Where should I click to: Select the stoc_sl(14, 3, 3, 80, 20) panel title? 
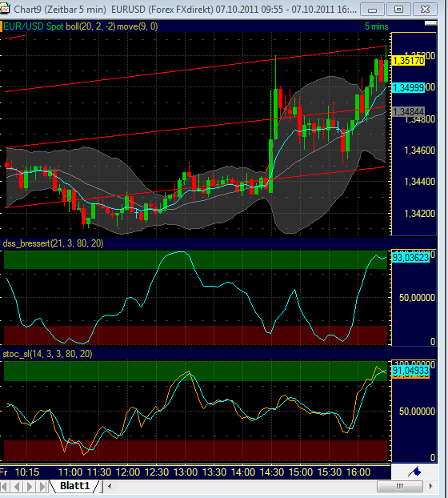(47, 354)
